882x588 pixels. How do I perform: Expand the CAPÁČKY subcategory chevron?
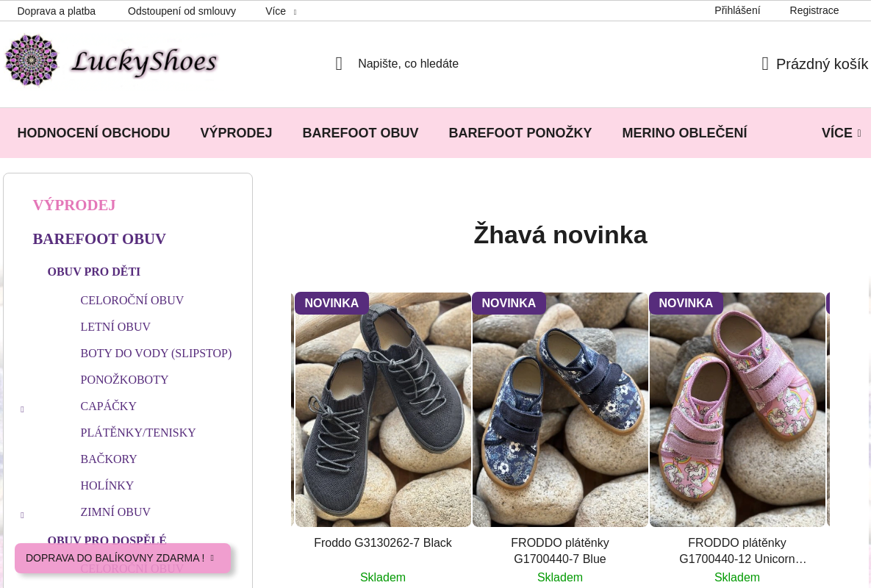coord(22,409)
